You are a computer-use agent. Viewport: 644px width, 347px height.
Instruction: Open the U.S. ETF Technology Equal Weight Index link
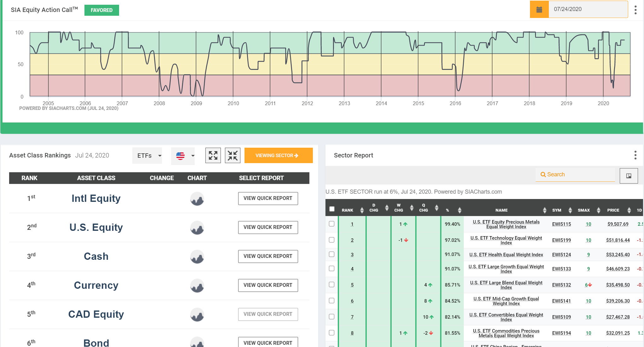(x=506, y=240)
